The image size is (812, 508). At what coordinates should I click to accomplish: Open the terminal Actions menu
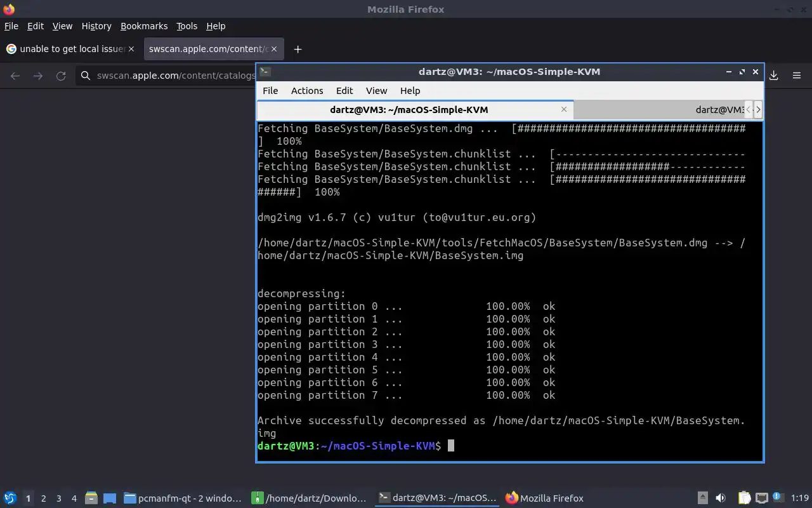pyautogui.click(x=307, y=91)
